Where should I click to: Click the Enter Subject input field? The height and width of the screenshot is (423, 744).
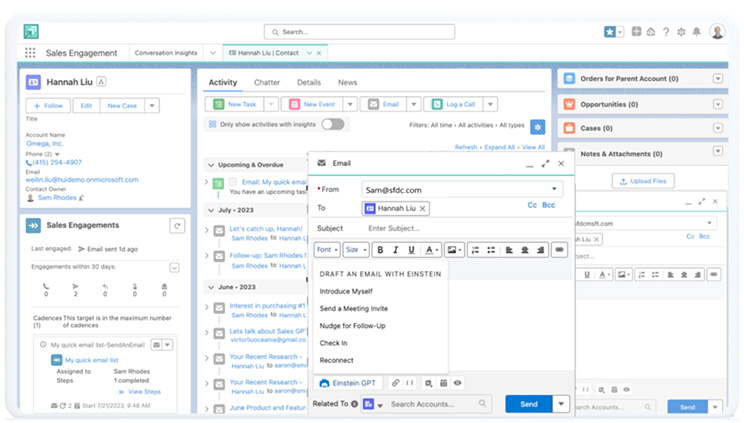(440, 228)
